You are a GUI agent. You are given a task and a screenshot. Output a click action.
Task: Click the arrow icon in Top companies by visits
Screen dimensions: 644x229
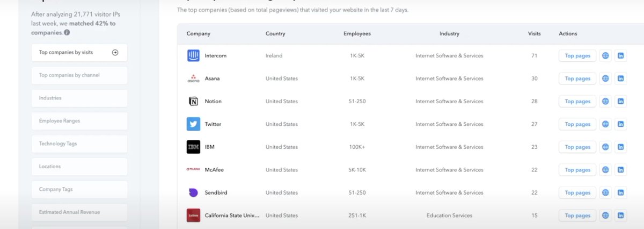tap(115, 53)
